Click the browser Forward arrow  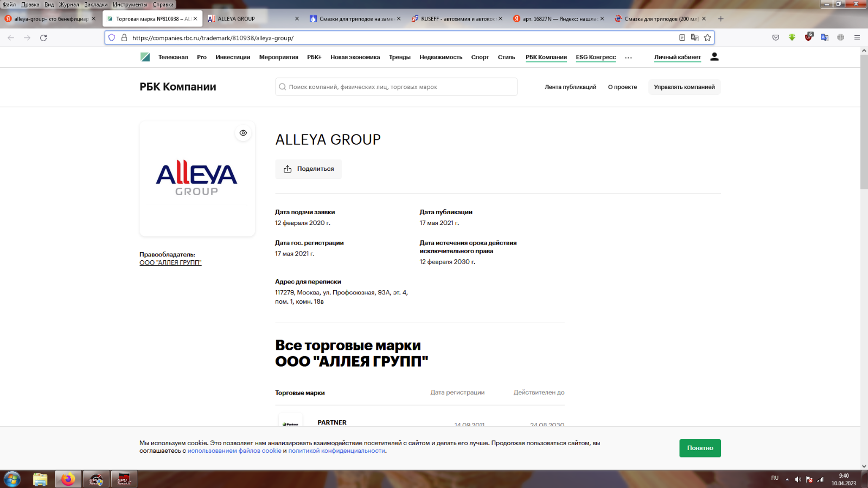click(x=27, y=37)
